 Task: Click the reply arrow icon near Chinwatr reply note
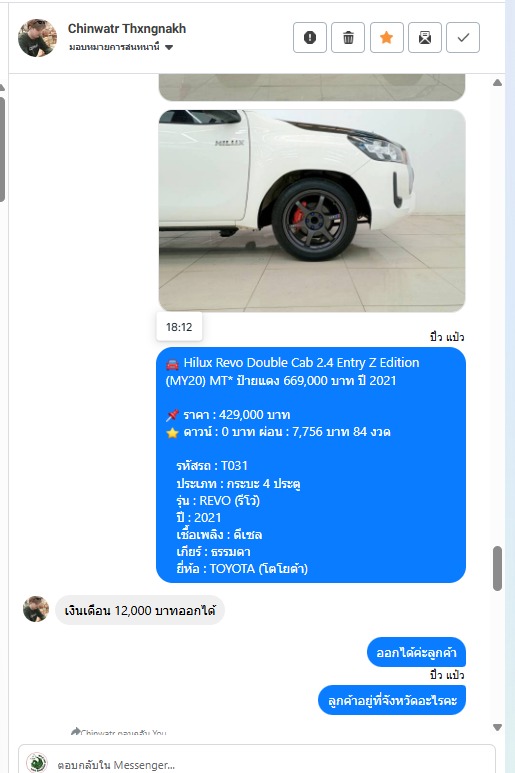75,731
